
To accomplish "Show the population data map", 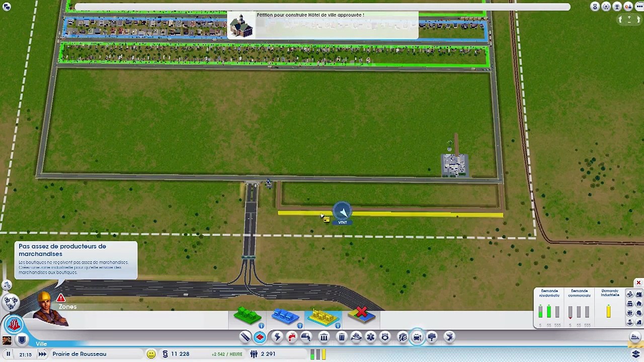I will click(630, 313).
